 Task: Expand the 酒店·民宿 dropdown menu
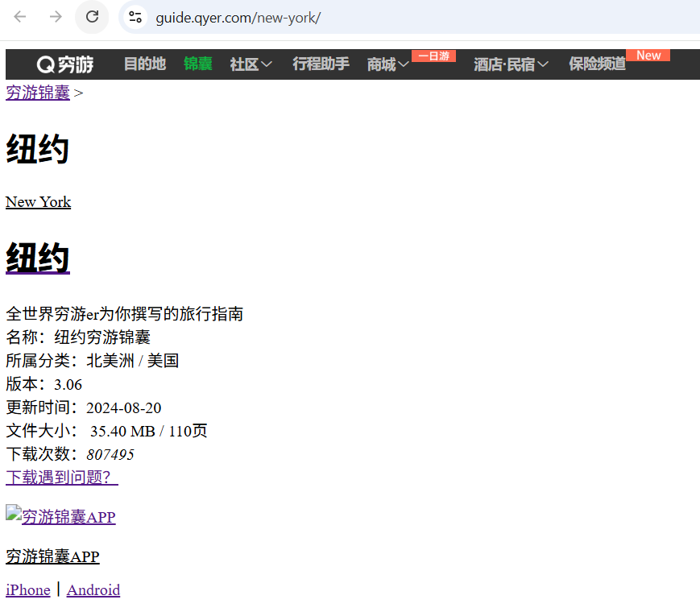(511, 64)
